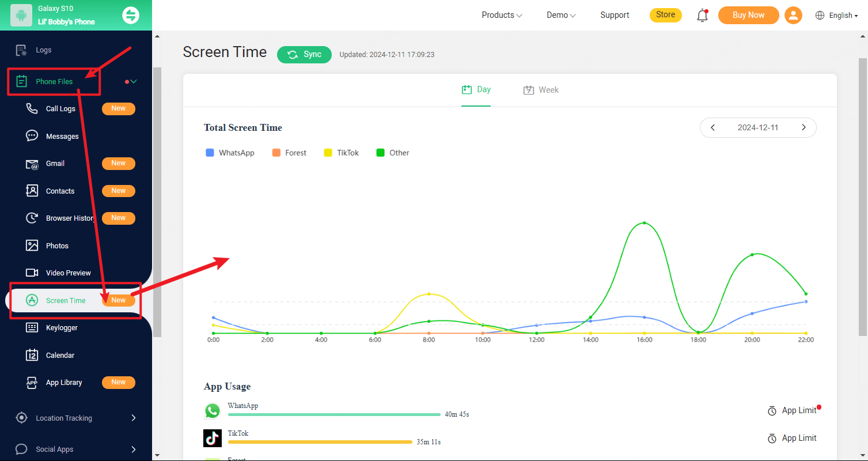Open the English language dropdown
The image size is (868, 461).
[x=843, y=16]
